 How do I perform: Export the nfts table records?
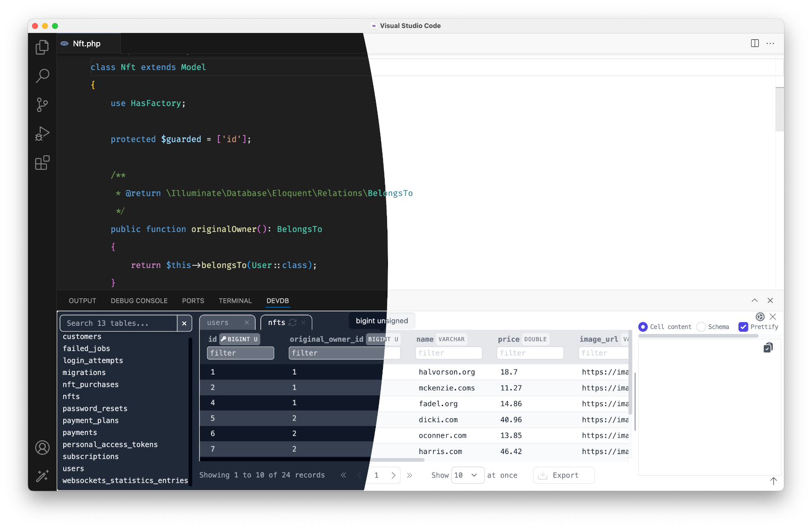click(563, 475)
